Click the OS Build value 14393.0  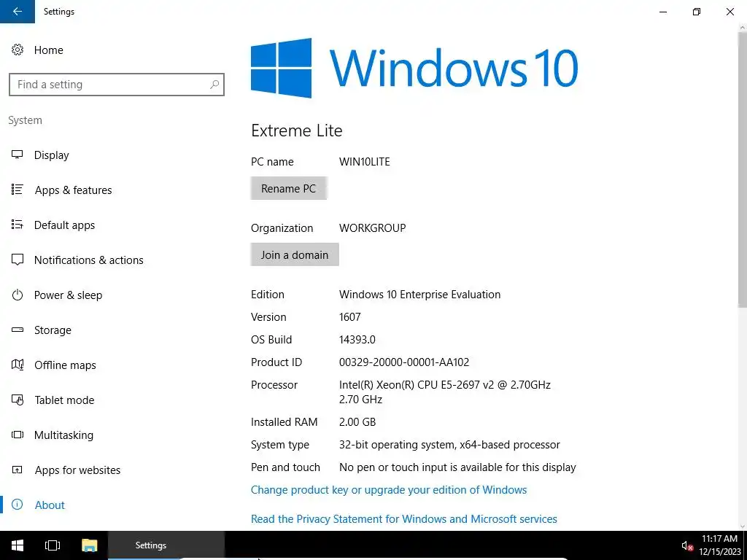pyautogui.click(x=357, y=340)
